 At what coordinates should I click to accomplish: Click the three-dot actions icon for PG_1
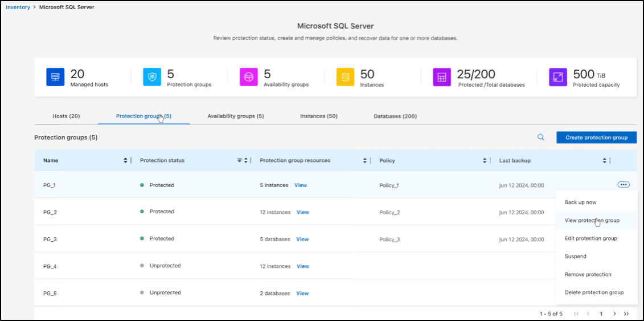point(623,185)
